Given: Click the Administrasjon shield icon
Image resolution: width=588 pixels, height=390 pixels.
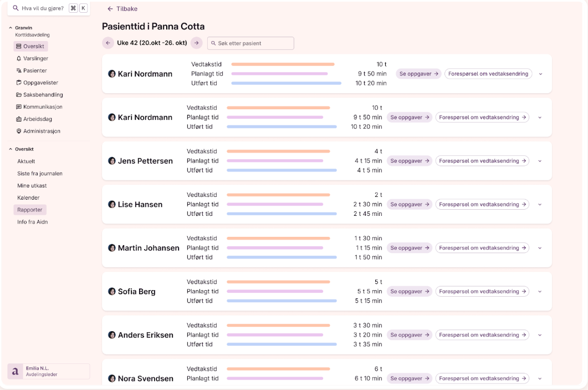Looking at the screenshot, I should 19,131.
